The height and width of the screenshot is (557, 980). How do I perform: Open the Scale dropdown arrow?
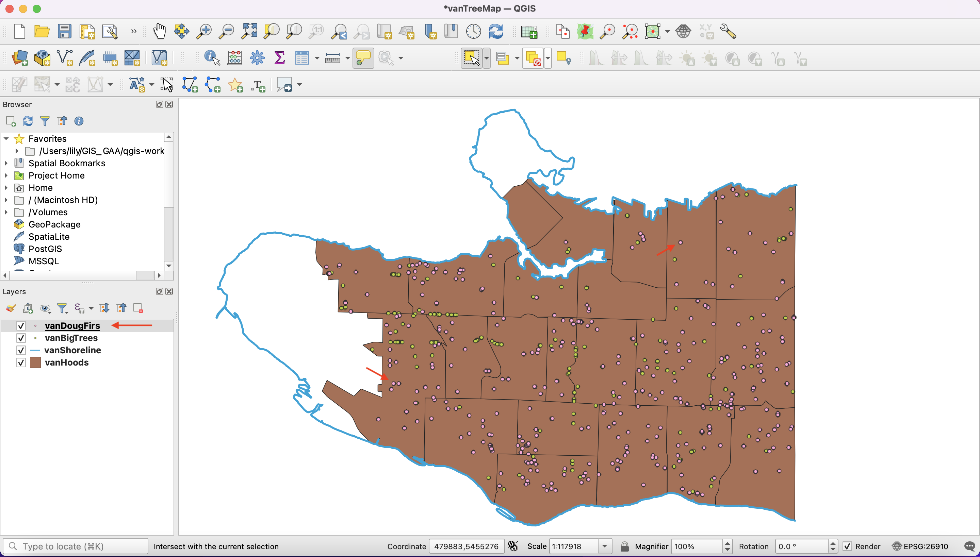[604, 546]
